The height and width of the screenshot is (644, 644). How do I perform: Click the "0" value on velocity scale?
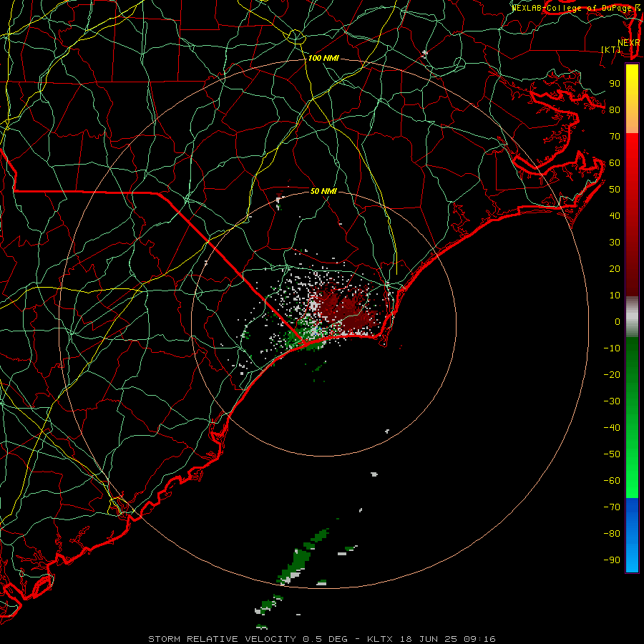point(618,322)
